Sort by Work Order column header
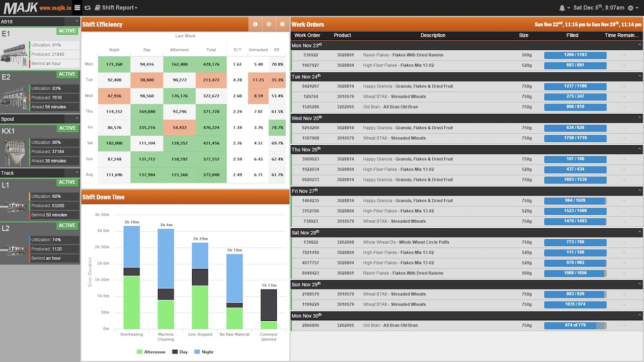This screenshot has width=644, height=362. [x=307, y=35]
